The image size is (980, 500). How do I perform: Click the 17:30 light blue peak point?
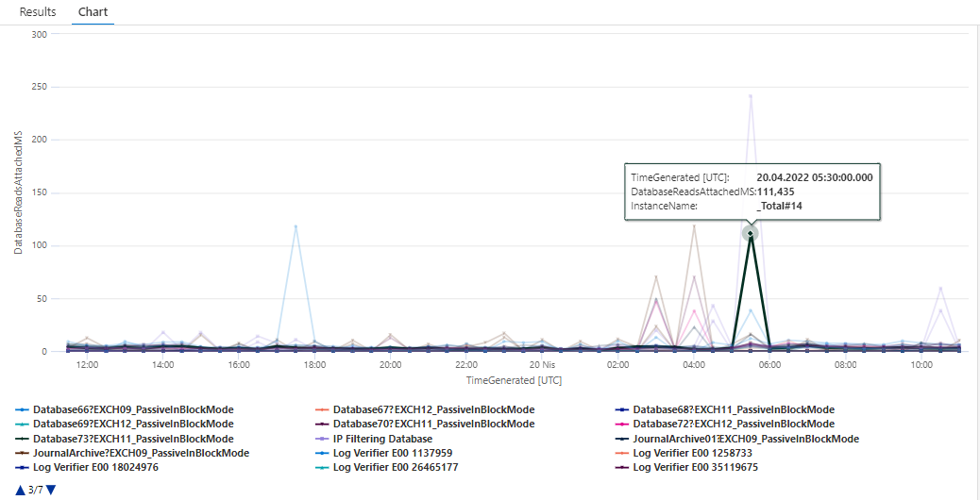296,226
